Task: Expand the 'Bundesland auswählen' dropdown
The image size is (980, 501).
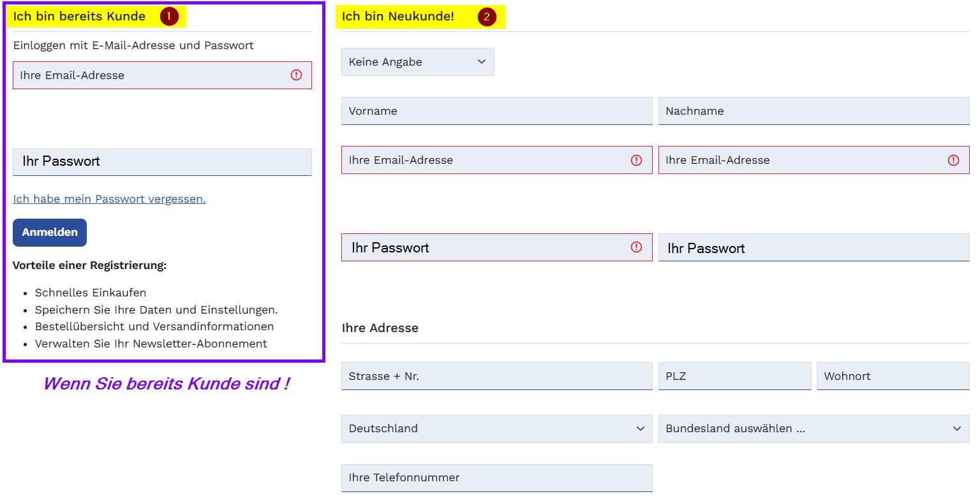Action: [813, 429]
